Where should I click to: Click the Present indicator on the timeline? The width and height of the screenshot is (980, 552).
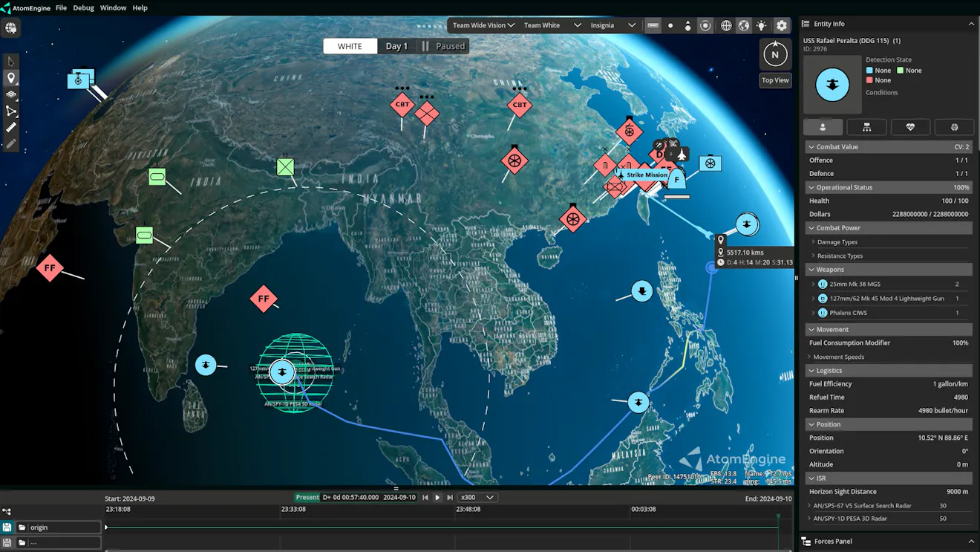[x=307, y=497]
